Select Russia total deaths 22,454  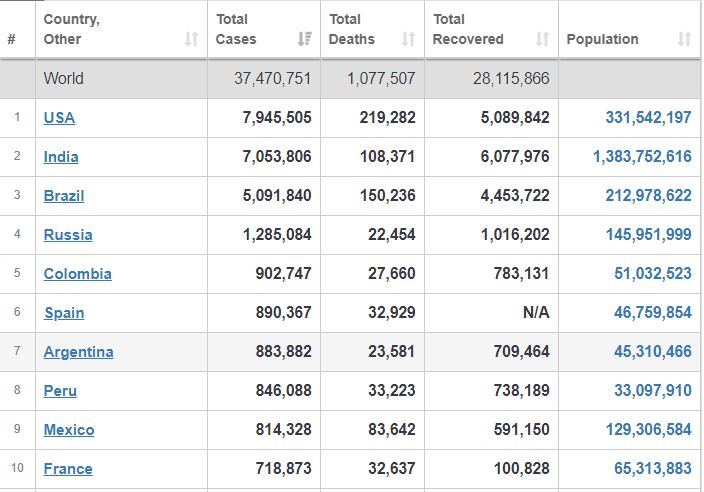392,235
